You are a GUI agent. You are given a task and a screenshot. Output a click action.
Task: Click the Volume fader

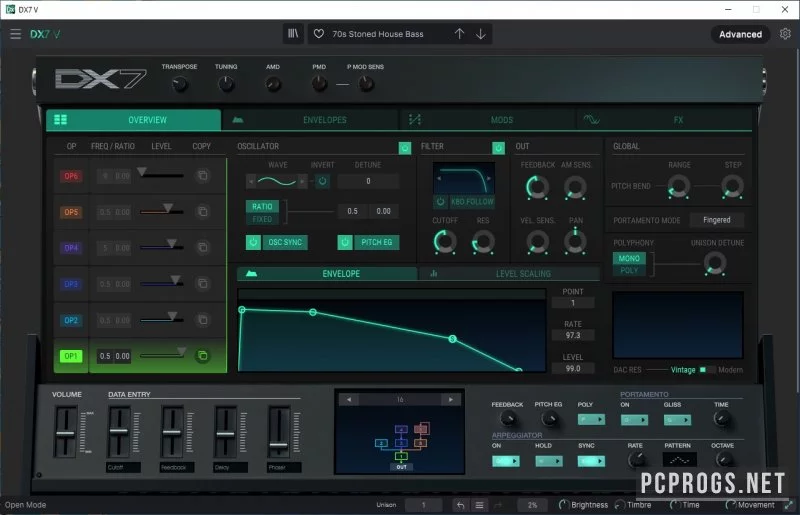[65, 432]
